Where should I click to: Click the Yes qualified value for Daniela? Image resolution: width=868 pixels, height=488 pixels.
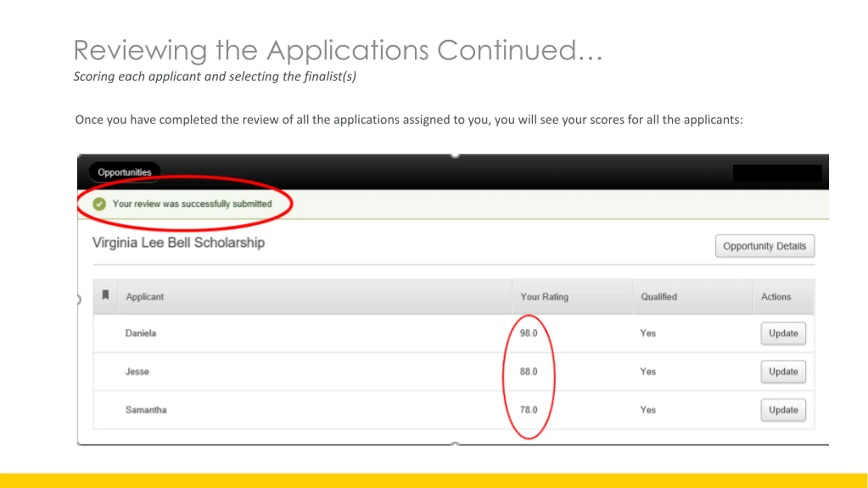point(648,333)
